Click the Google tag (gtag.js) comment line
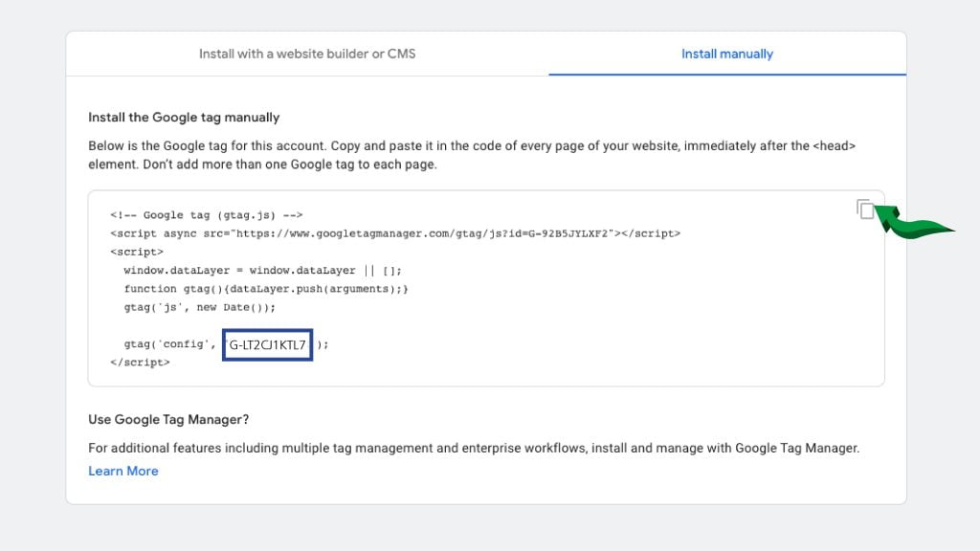980x551 pixels. point(207,215)
